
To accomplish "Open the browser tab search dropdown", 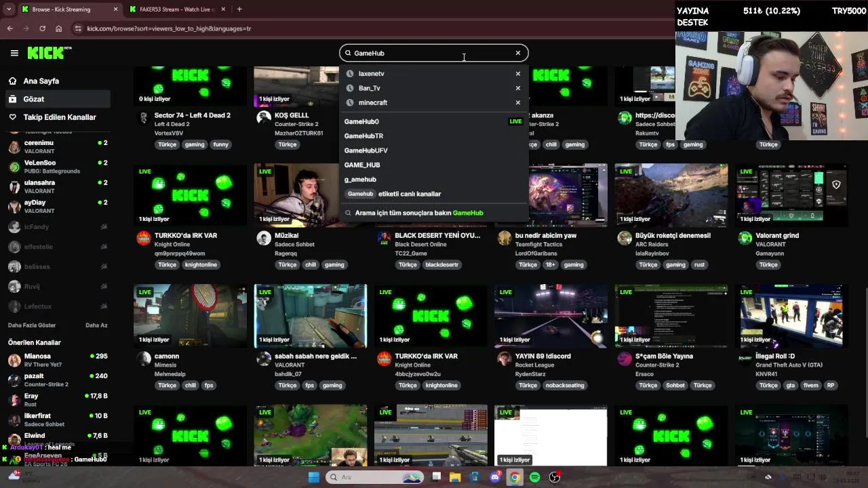I will [9, 9].
